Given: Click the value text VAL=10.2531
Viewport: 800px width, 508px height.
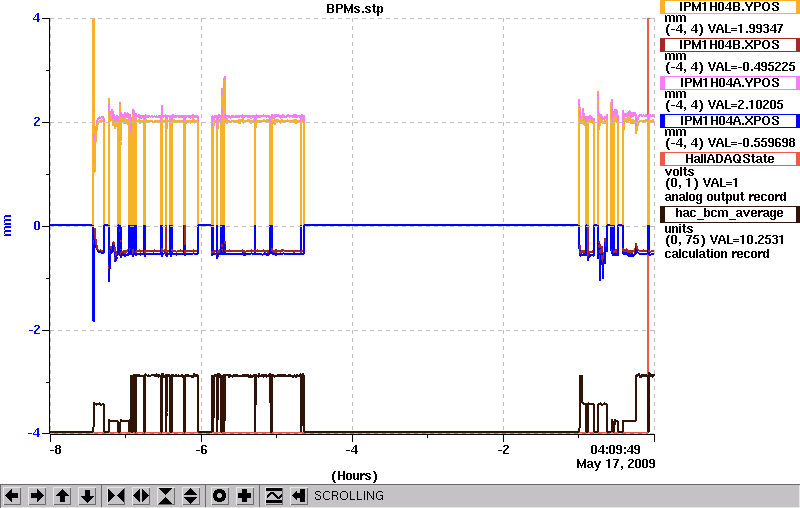Looking at the screenshot, I should [x=745, y=240].
